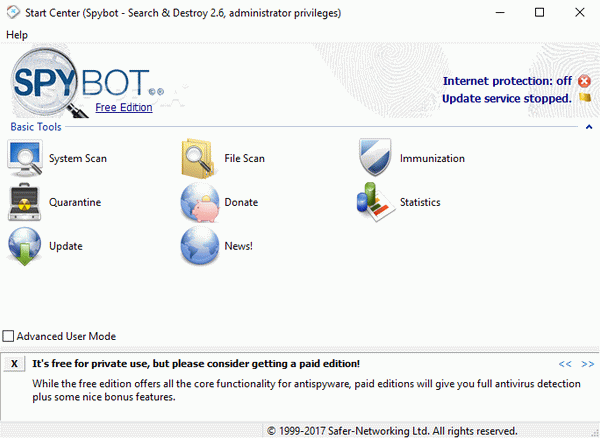Maximize the Start Center window
Image resolution: width=600 pixels, height=438 pixels.
click(540, 13)
